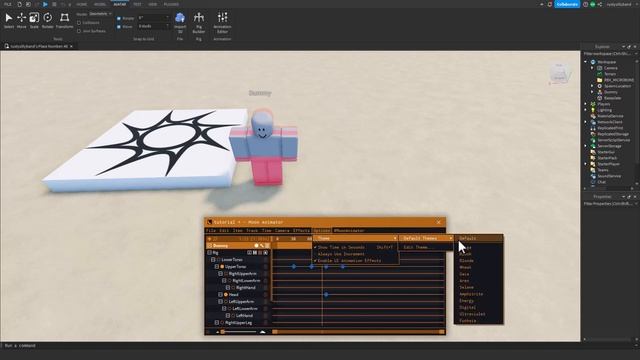
Task: Click the Filter workspace search field
Action: pos(609,54)
